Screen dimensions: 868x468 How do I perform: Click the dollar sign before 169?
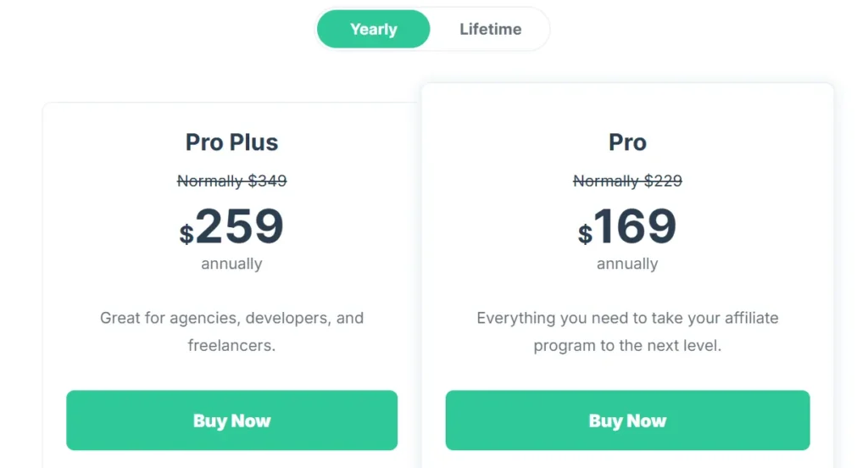tap(585, 234)
